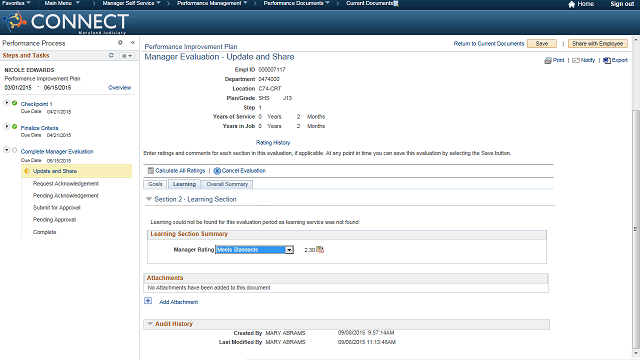
Task: Click the Notify link text
Action: coord(588,60)
